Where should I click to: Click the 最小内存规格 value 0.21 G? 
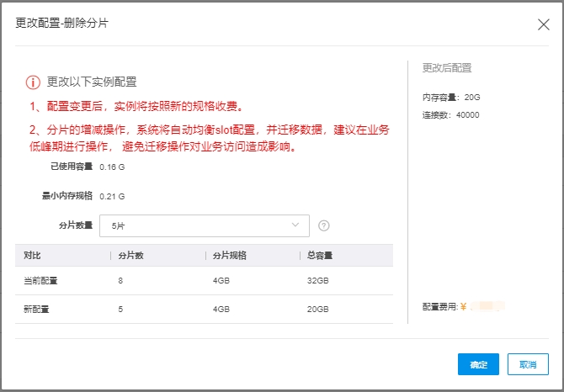[112, 196]
